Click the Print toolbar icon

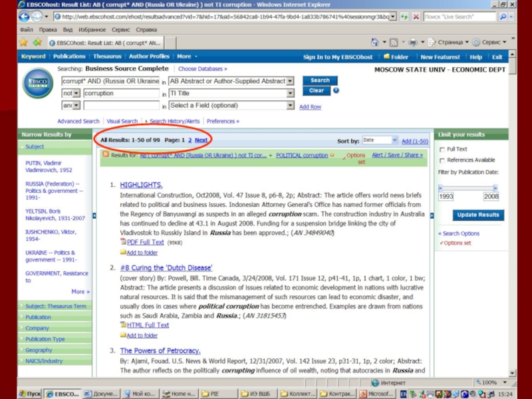click(x=413, y=43)
